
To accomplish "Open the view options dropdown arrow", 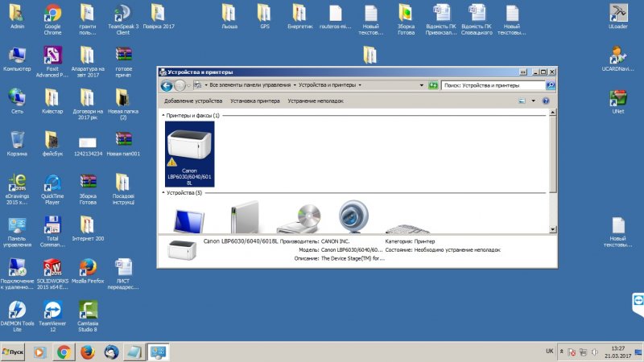I will pyautogui.click(x=532, y=101).
